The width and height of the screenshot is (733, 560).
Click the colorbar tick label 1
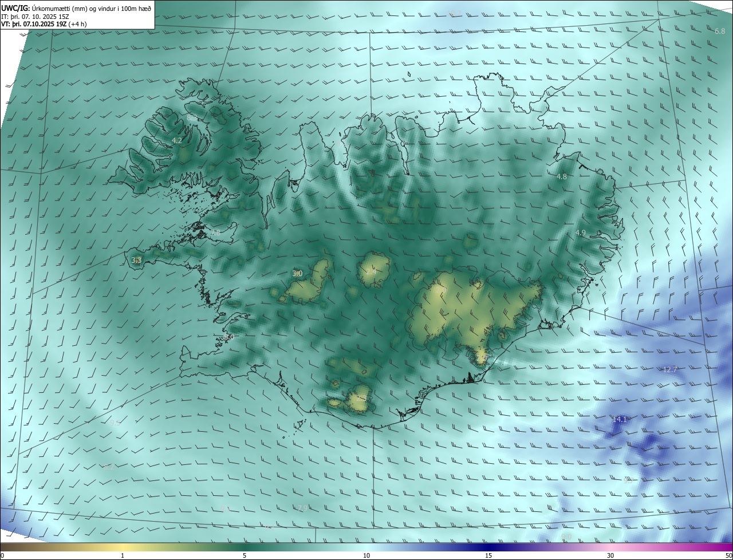(x=123, y=555)
